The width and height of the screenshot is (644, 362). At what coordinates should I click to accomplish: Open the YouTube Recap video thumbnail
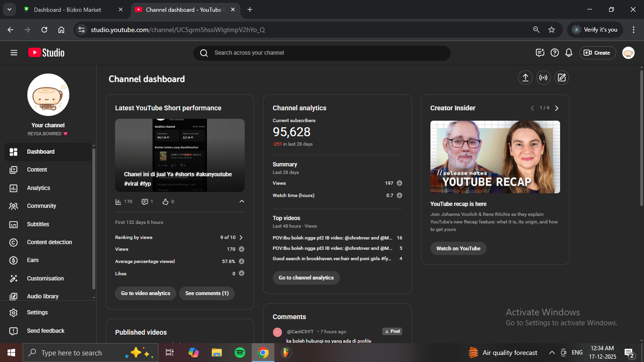pyautogui.click(x=495, y=157)
